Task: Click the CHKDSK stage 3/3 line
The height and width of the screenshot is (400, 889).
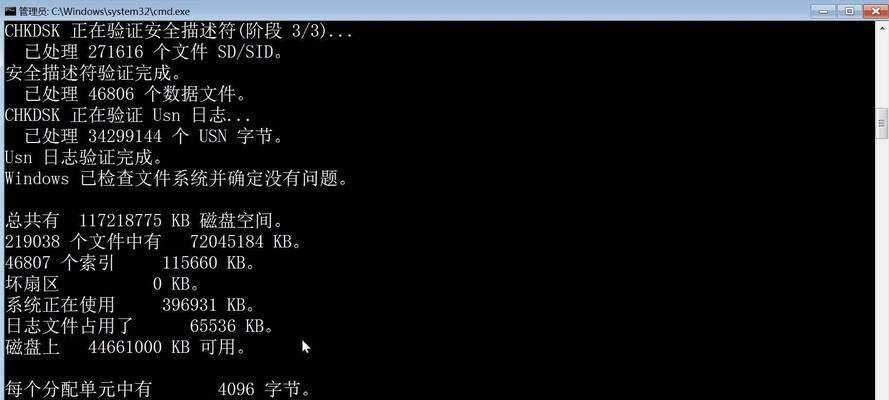Action: (x=179, y=31)
